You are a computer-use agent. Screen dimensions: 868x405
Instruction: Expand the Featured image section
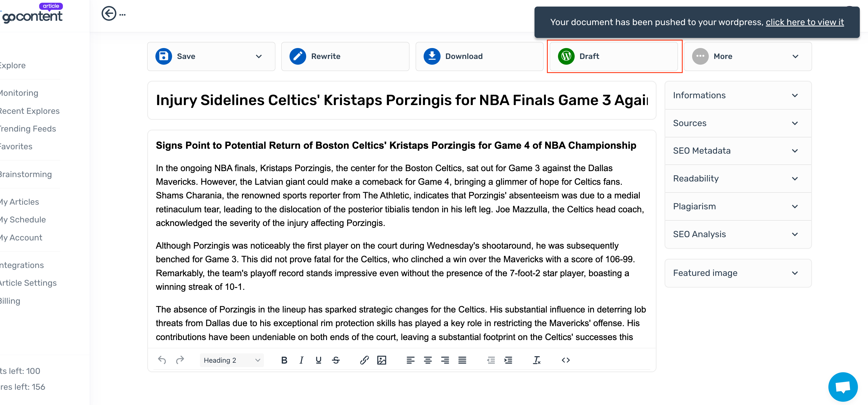pyautogui.click(x=738, y=273)
